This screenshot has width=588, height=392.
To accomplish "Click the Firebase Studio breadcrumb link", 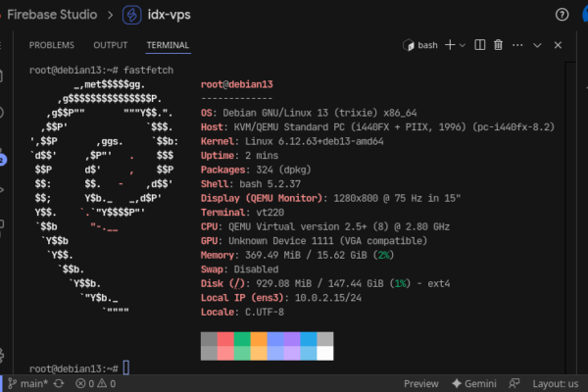I will tap(52, 15).
